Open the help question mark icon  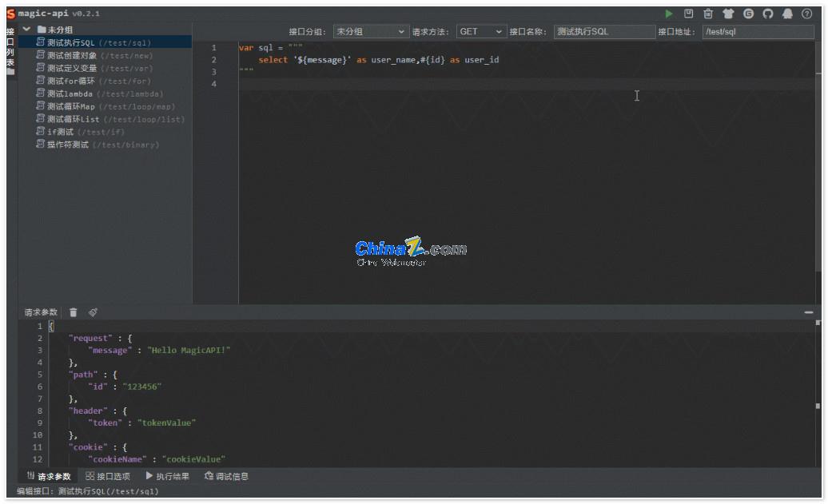pyautogui.click(x=807, y=14)
